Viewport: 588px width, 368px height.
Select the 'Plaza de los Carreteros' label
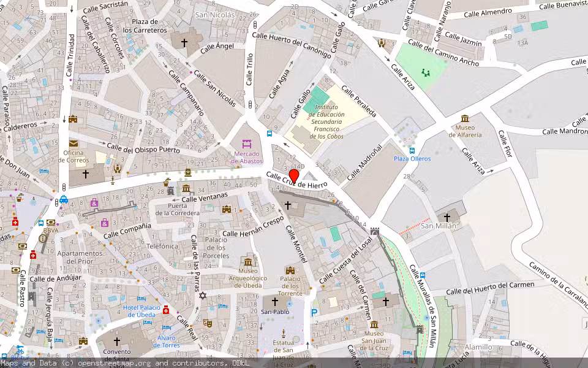(x=145, y=26)
